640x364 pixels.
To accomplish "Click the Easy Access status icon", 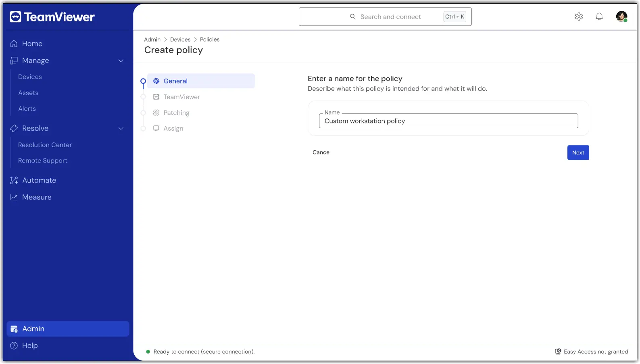I will pyautogui.click(x=558, y=352).
